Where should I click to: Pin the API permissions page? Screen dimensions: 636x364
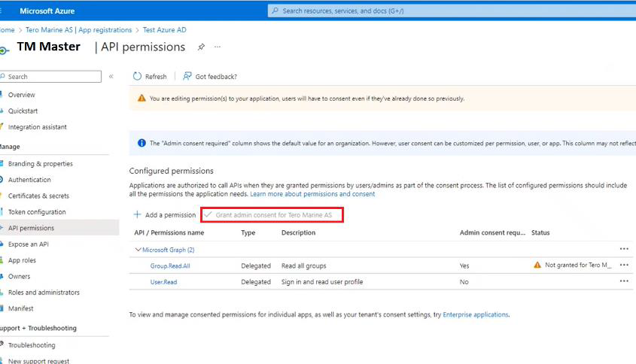pos(201,47)
